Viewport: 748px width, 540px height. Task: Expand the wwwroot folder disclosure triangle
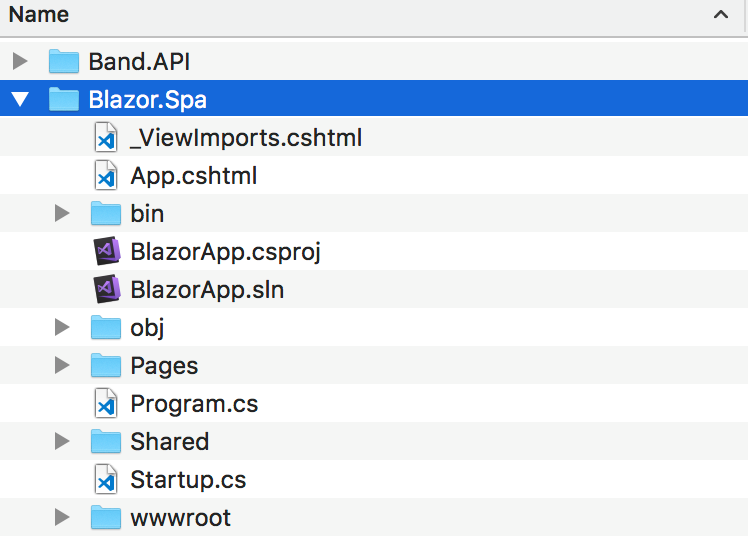tap(62, 517)
